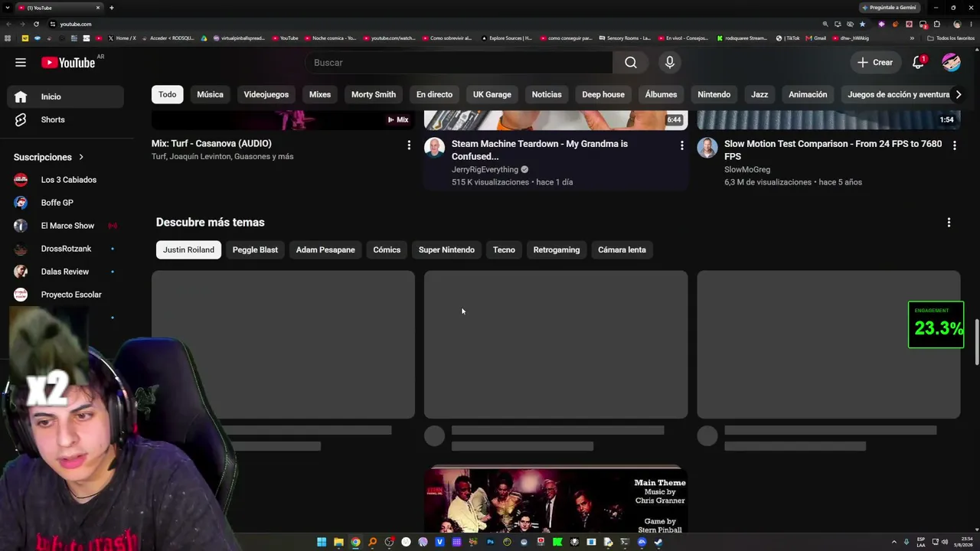Expand the system tray hidden icons
The height and width of the screenshot is (551, 980).
[x=894, y=542]
